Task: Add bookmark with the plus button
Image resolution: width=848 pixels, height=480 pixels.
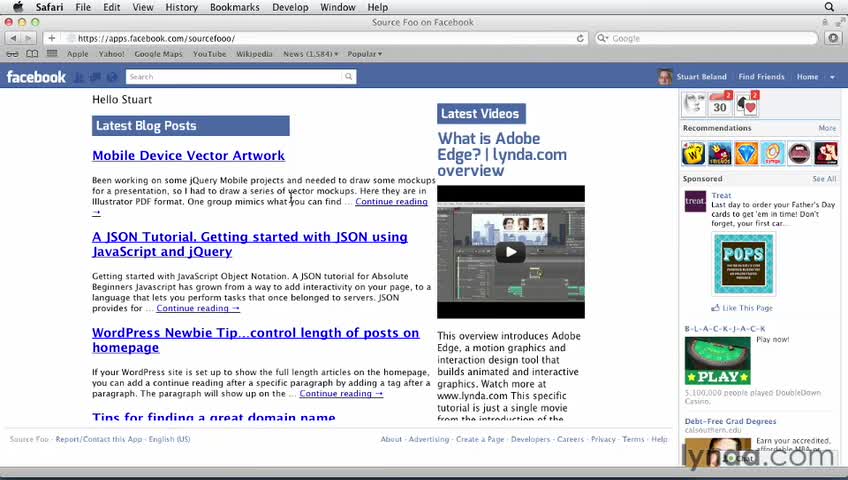Action: tap(51, 38)
